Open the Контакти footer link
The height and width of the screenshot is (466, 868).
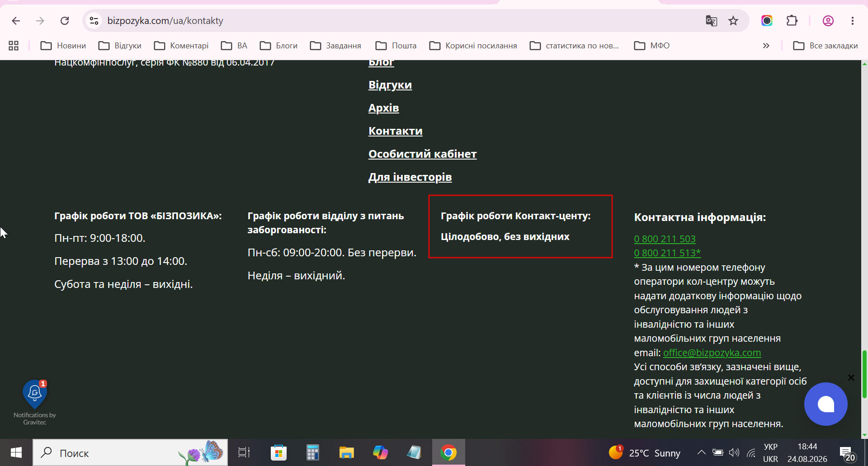[x=396, y=131]
